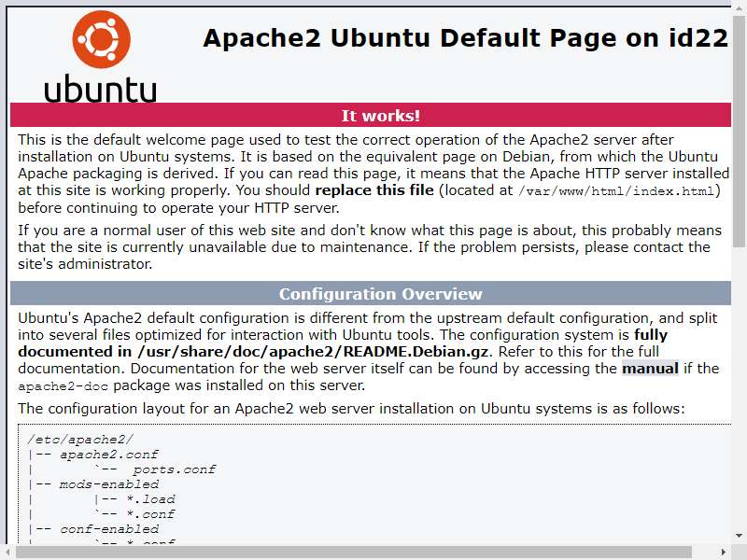Viewport: 747px width, 560px height.
Task: Click the horizontal scrollbar right arrow
Action: click(x=723, y=552)
